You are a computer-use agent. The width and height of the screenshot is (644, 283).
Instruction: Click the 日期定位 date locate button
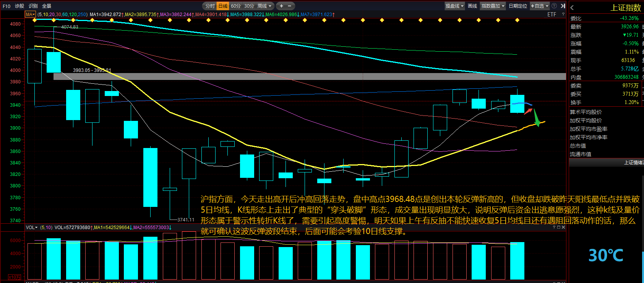coord(518,6)
